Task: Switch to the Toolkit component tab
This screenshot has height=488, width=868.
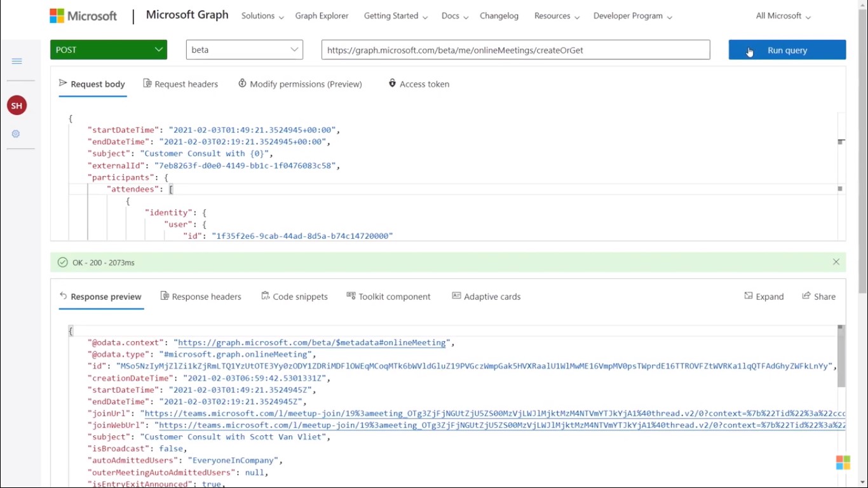Action: click(x=388, y=297)
